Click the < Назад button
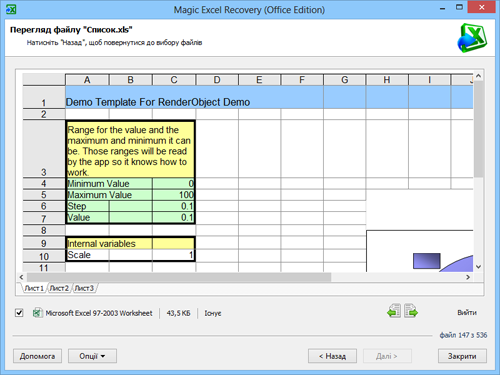 (332, 356)
